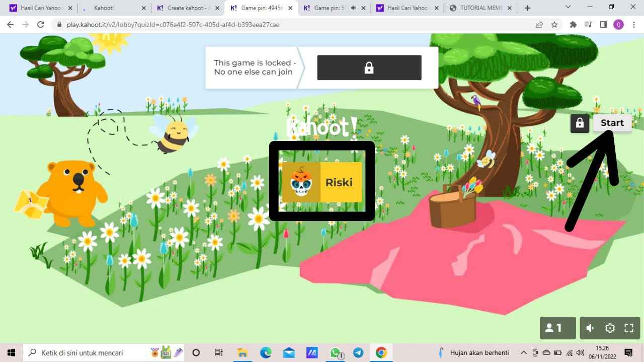Open the G profile avatar
644x362 pixels.
618,25
